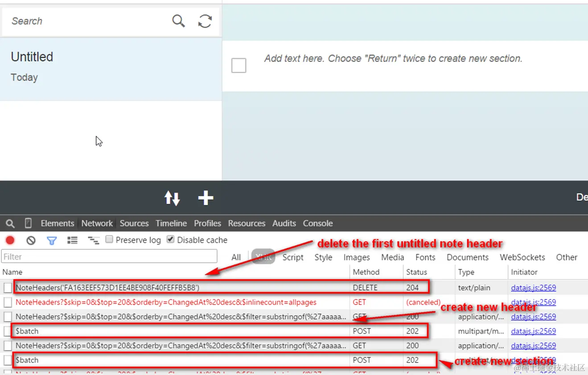Toggle device mode phone icon
The height and width of the screenshot is (375, 588).
(28, 223)
